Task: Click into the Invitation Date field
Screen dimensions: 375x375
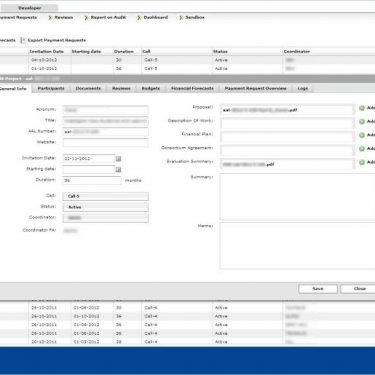Action: pos(89,159)
